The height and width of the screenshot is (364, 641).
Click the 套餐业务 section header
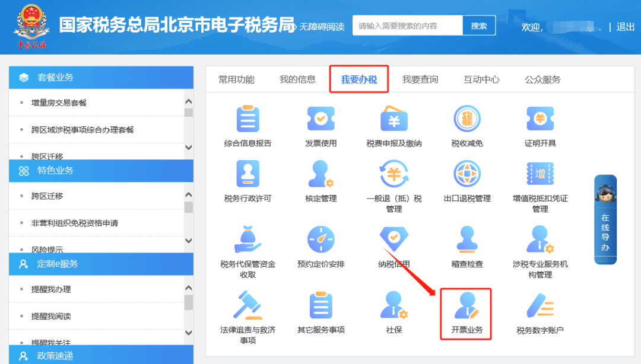(x=101, y=78)
